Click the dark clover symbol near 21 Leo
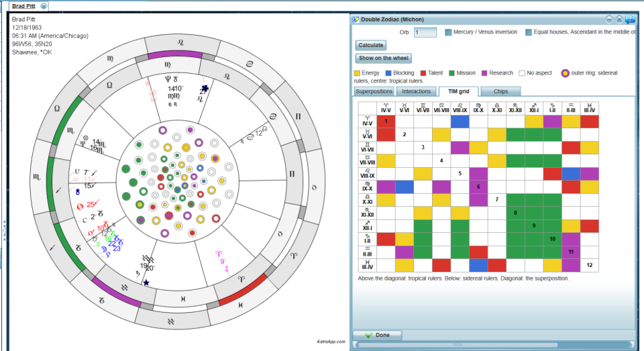Viewport: 644px width, 351px height. pyautogui.click(x=205, y=89)
